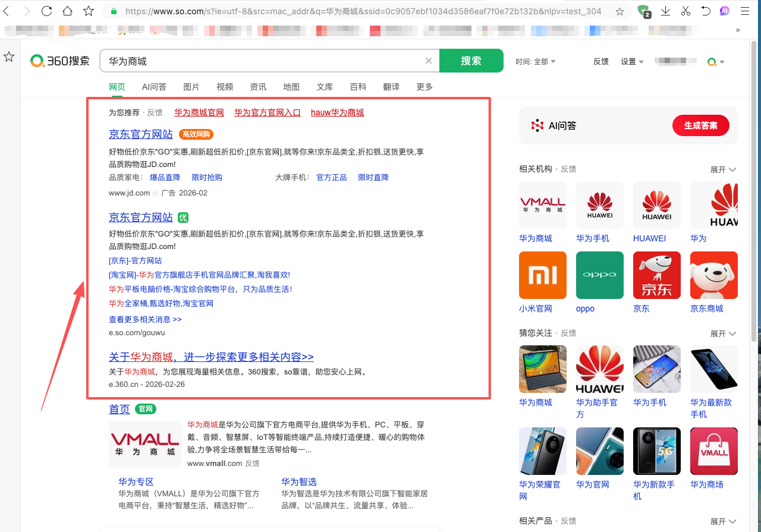Click the 高效网购 badge beside 京东官方网站

[x=196, y=134]
